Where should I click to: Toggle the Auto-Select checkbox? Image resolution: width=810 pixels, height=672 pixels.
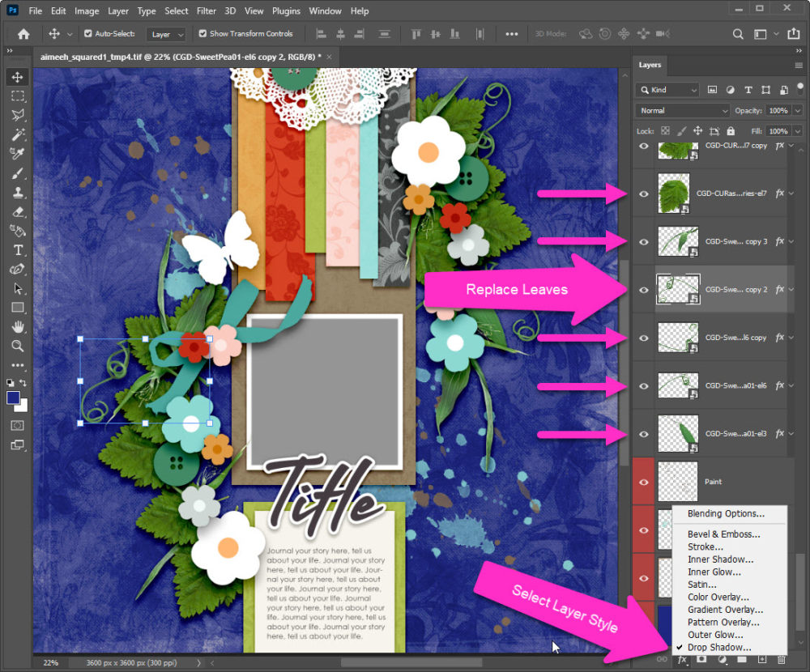point(87,33)
